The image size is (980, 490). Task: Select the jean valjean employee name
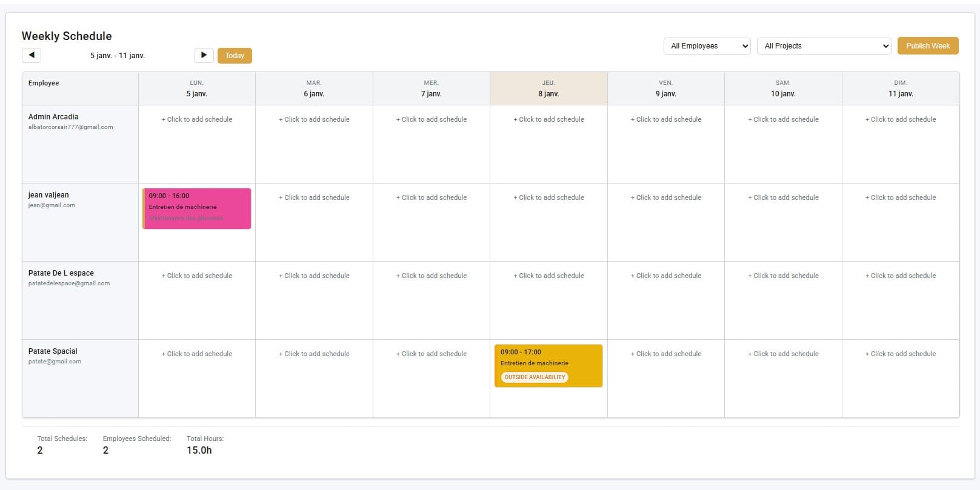pos(48,195)
